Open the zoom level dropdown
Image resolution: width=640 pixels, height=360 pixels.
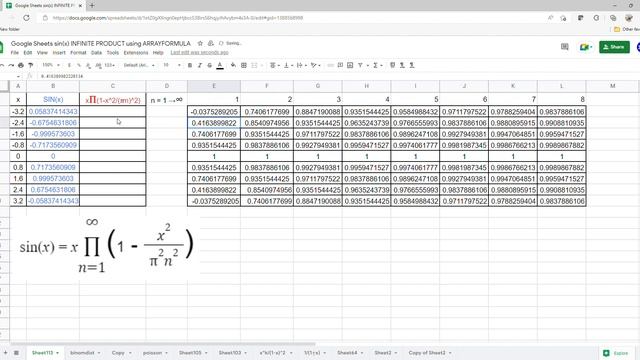[51, 65]
